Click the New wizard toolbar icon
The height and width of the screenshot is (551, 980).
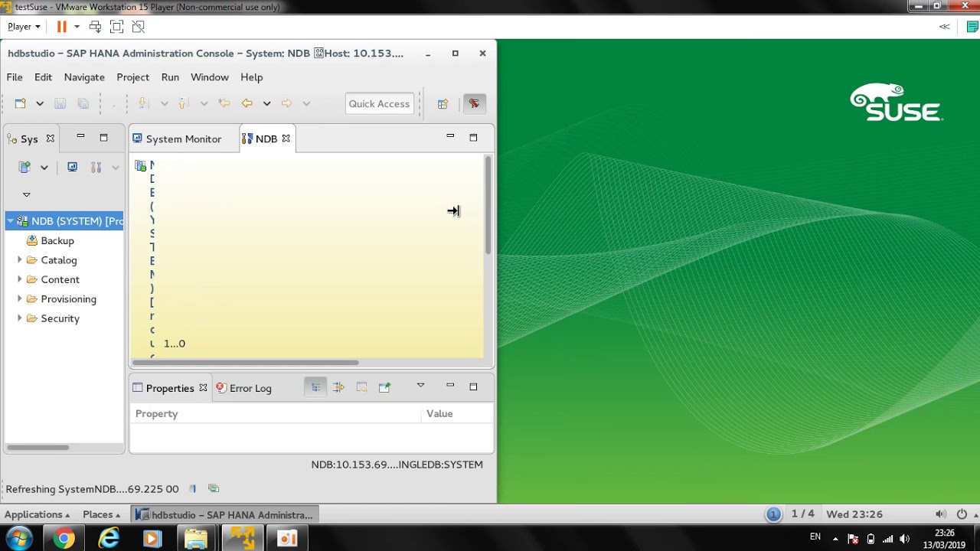(21, 103)
